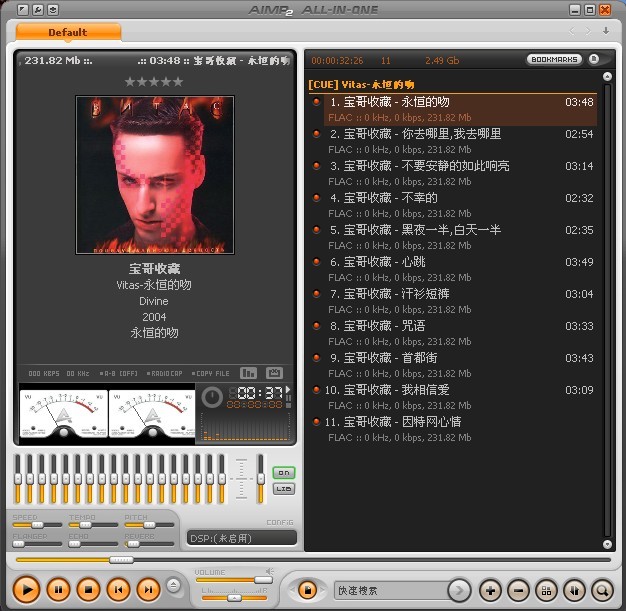The image size is (626, 611).
Task: Click the eject/open file expander button
Action: 174,586
